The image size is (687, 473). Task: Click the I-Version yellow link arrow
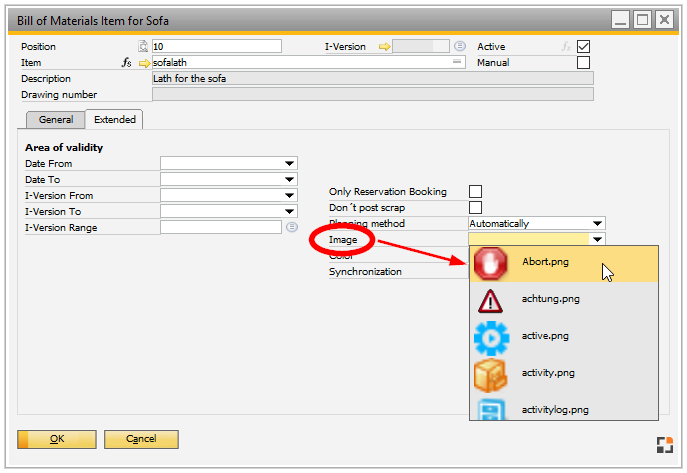pos(383,46)
